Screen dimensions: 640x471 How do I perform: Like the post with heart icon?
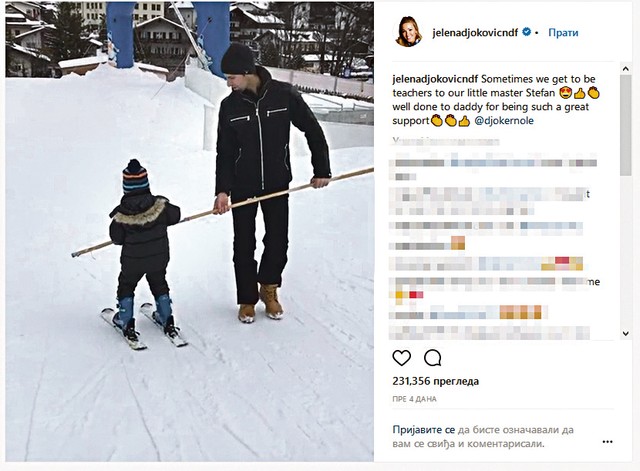(x=402, y=358)
